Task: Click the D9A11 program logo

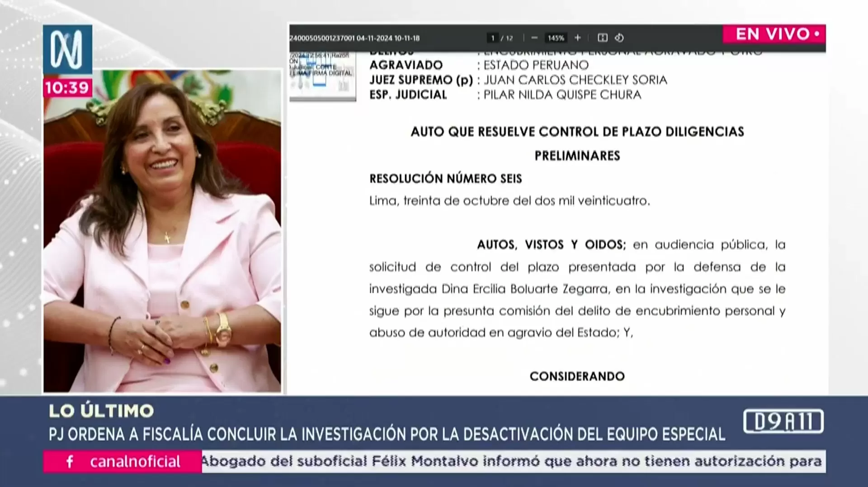Action: [x=783, y=421]
